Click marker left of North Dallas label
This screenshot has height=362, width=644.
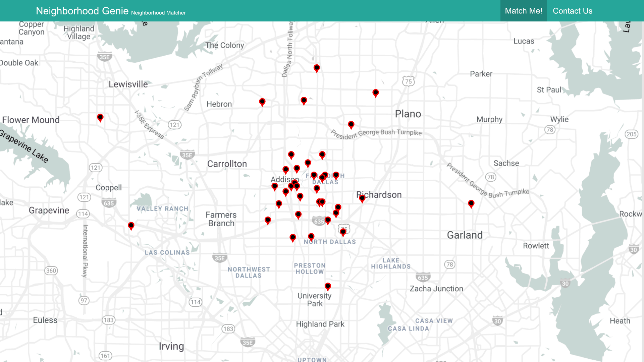pos(292,238)
